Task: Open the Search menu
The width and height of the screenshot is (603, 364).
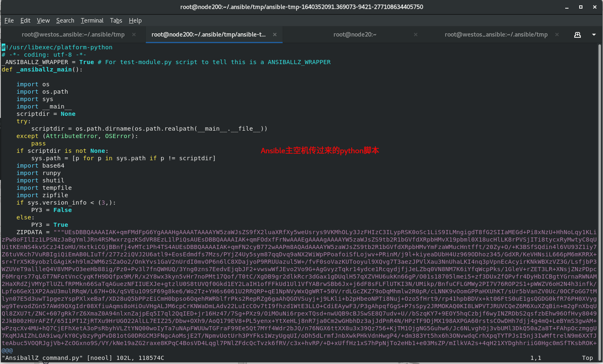Action: (65, 21)
